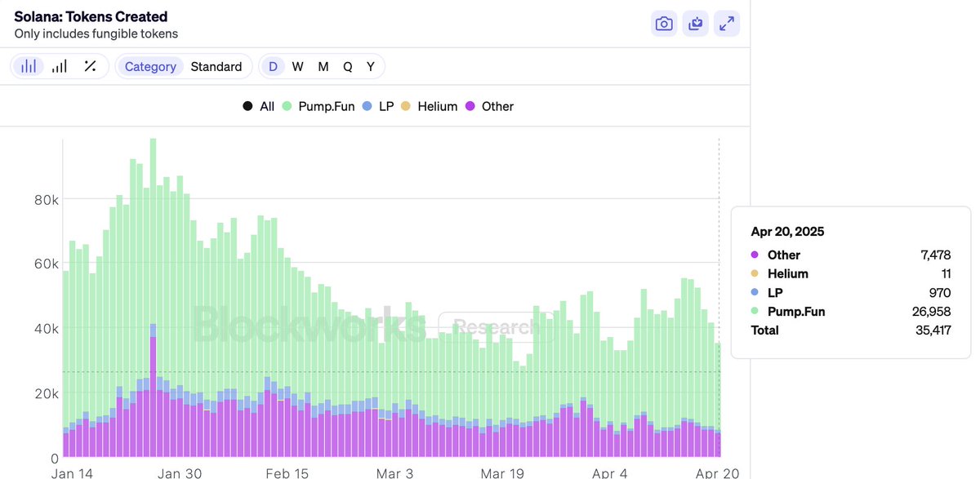
Task: Toggle the LP legend series
Action: tap(378, 106)
